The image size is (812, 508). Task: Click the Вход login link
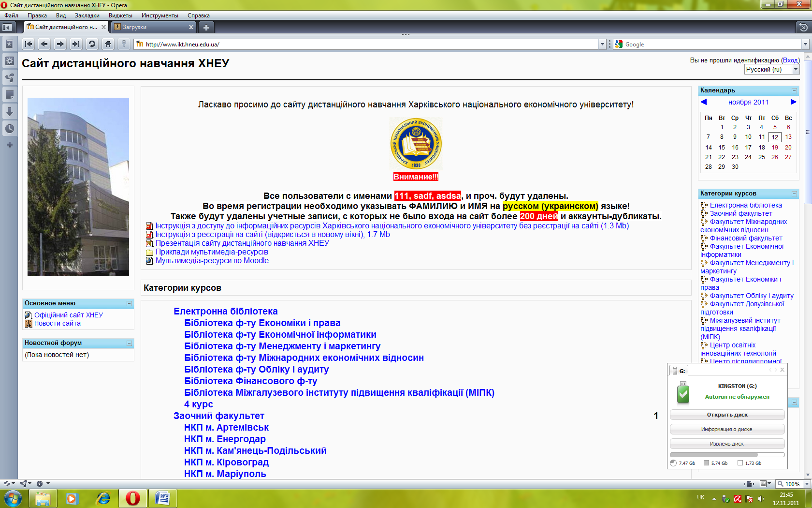pos(790,60)
